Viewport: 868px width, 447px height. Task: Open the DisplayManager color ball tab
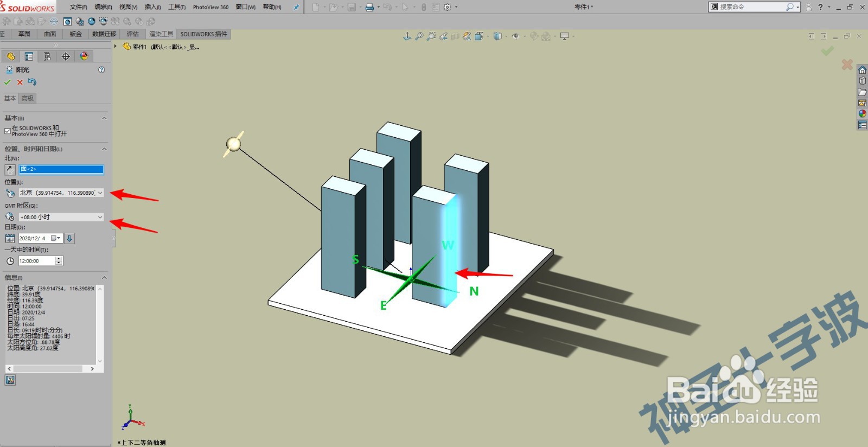coord(84,56)
